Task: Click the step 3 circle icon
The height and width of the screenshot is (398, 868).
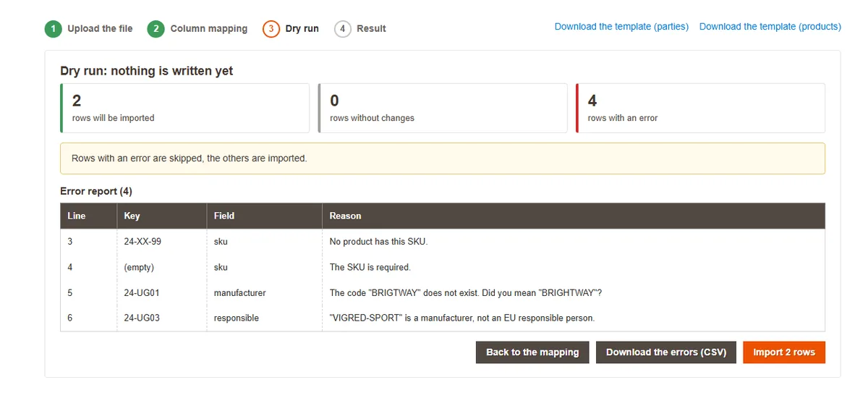Action: [271, 29]
